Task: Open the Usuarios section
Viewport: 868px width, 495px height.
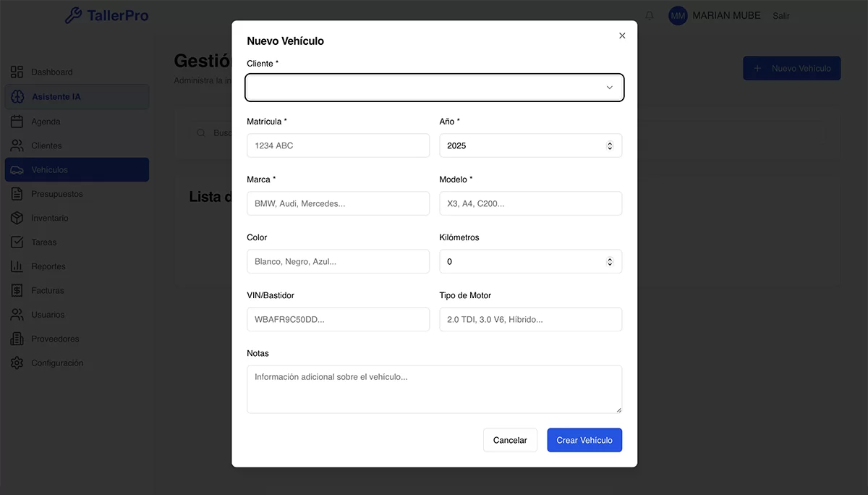Action: coord(77,315)
